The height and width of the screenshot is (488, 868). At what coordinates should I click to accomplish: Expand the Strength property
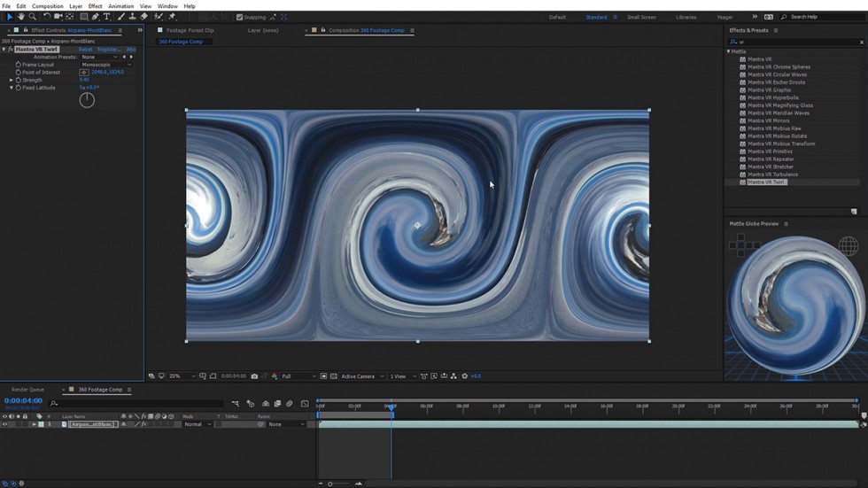pyautogui.click(x=12, y=81)
